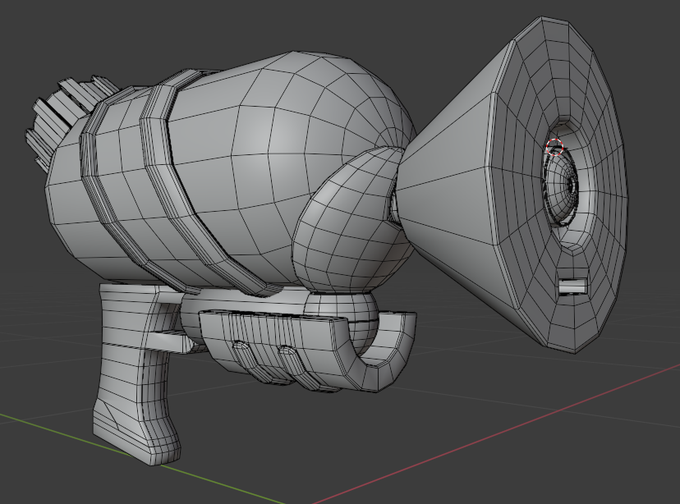Screen dimensions: 680x504
Task: Select the trigger bar in front of grip
Action: pos(171,340)
